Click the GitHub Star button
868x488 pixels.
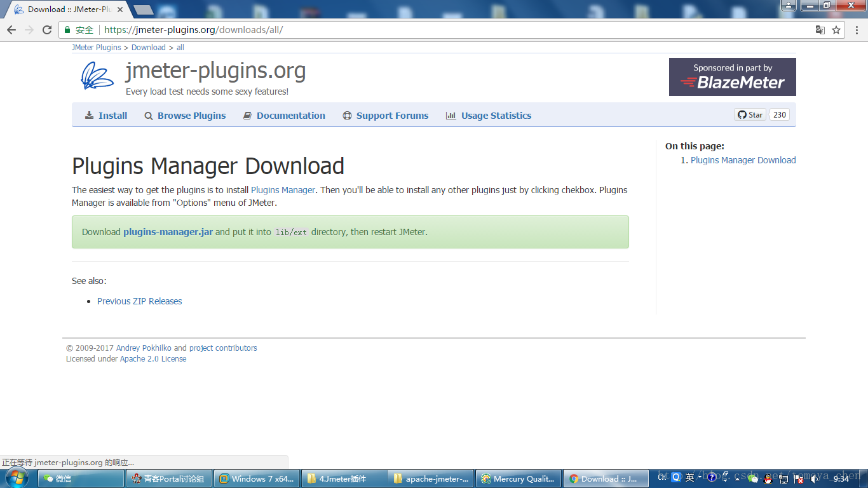point(750,115)
